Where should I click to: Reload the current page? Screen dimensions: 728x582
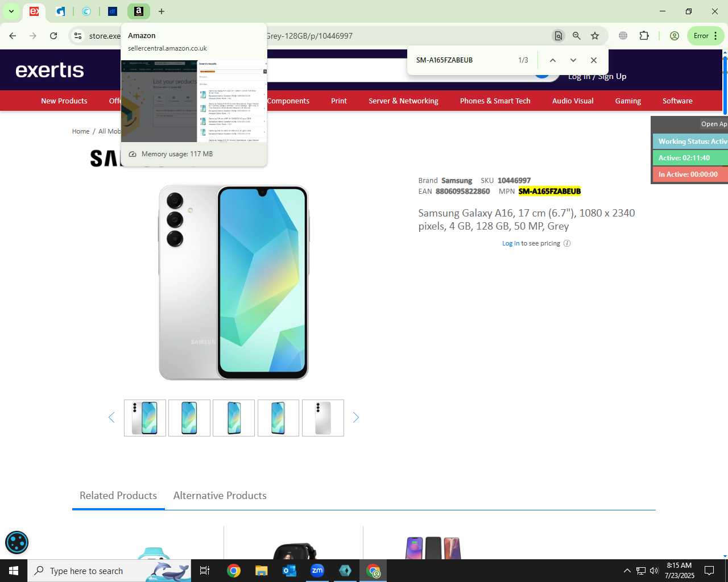pyautogui.click(x=53, y=36)
